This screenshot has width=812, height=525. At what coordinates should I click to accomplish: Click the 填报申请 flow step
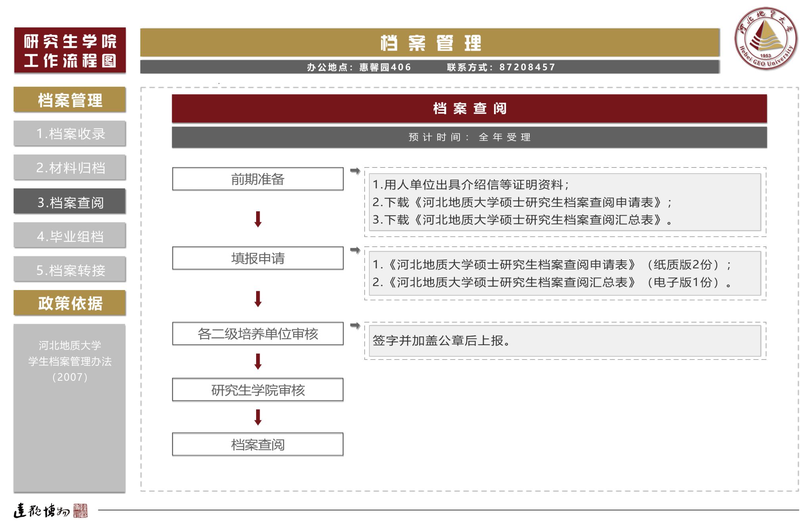[x=258, y=258]
